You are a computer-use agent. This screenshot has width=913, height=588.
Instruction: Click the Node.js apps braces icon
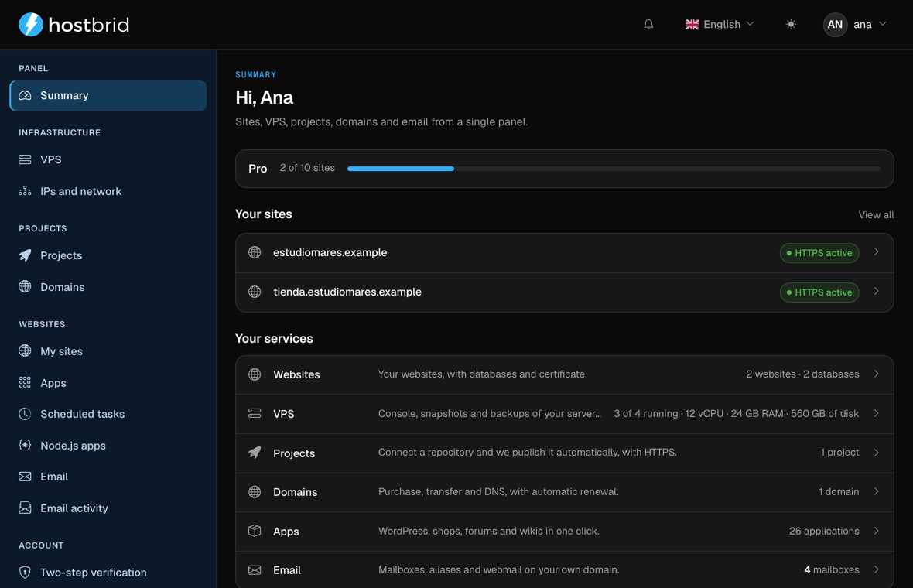tap(25, 445)
